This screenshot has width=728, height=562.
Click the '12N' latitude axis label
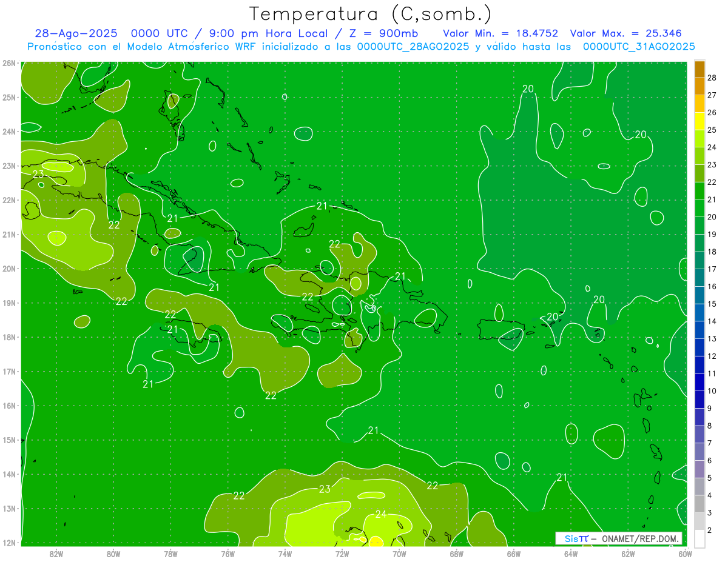coord(9,543)
